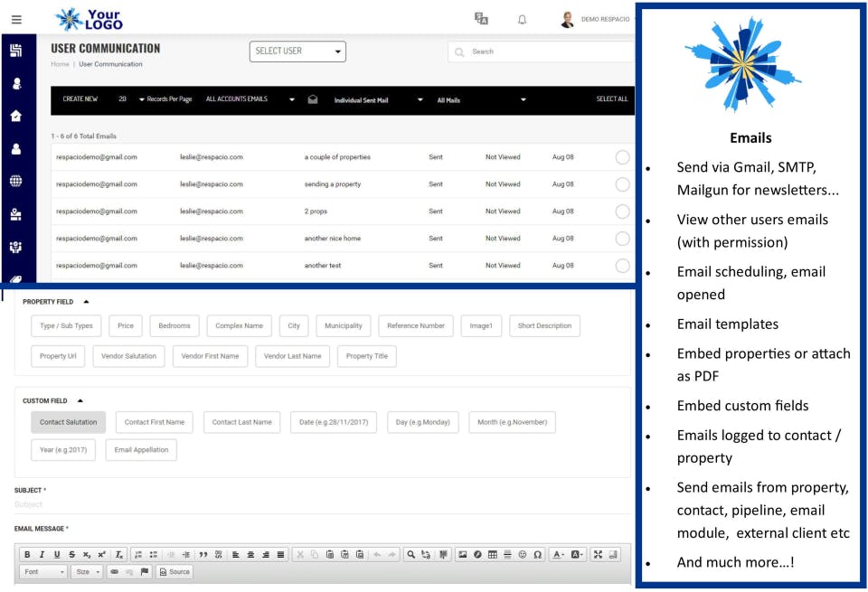868x592 pixels.
Task: Choose text color in the editor toolbar
Action: [559, 554]
